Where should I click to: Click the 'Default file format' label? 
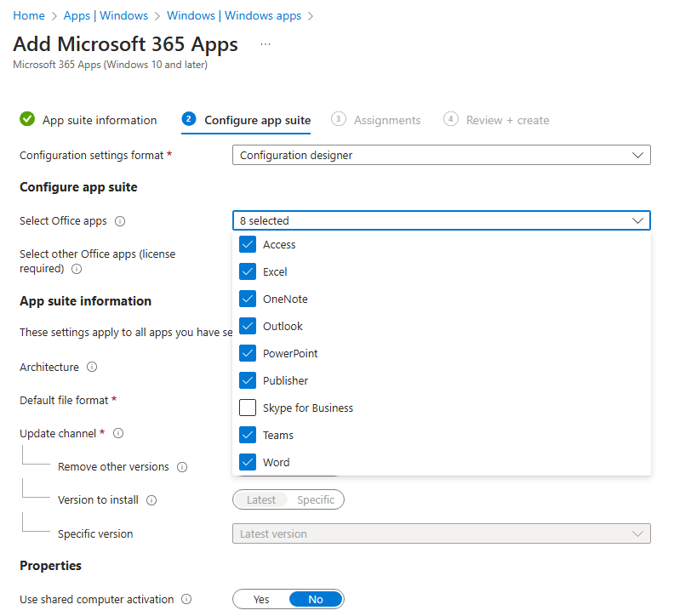(64, 400)
